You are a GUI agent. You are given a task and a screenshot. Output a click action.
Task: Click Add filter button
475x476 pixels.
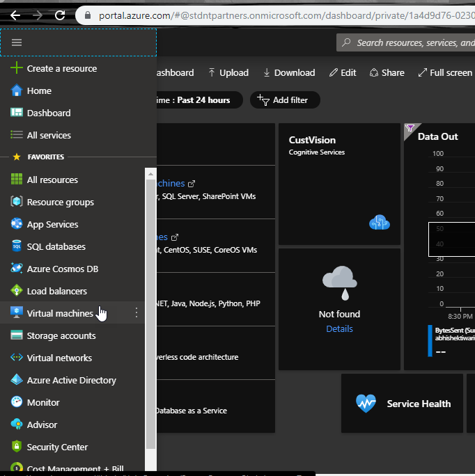point(283,100)
